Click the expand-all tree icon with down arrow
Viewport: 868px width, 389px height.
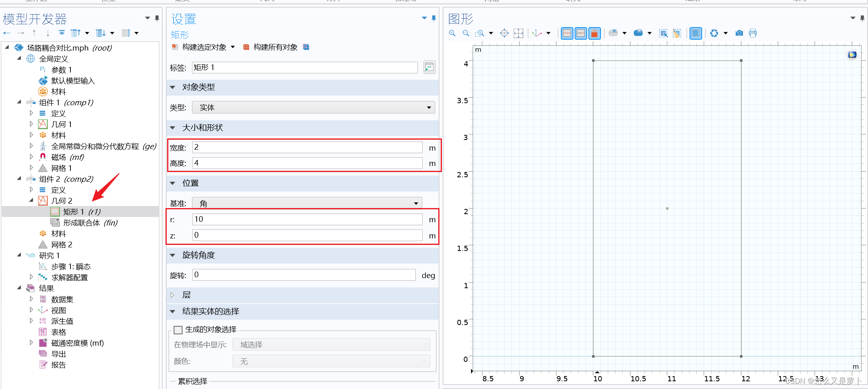[x=101, y=33]
